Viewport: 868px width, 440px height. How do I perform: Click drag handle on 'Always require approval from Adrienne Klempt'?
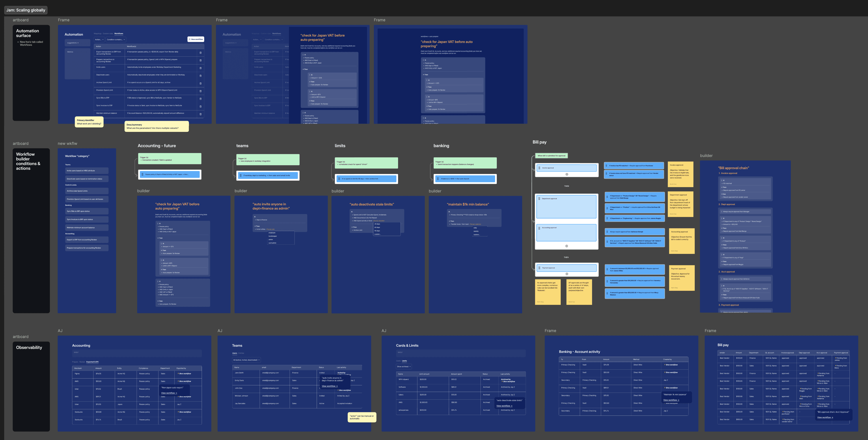pyautogui.click(x=607, y=232)
